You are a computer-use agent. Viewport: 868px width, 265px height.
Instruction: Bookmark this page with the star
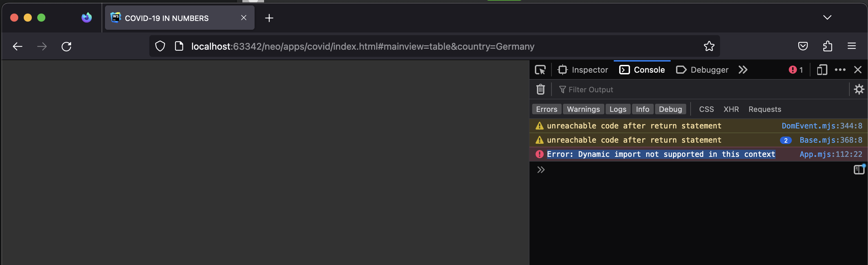click(709, 46)
